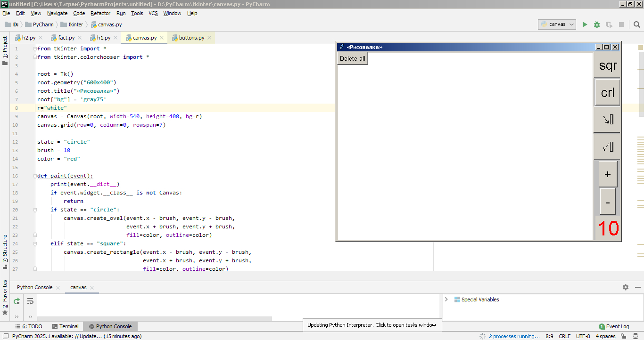Close the h1.py editor tab
Viewport: 644px width, 340px height.
116,38
